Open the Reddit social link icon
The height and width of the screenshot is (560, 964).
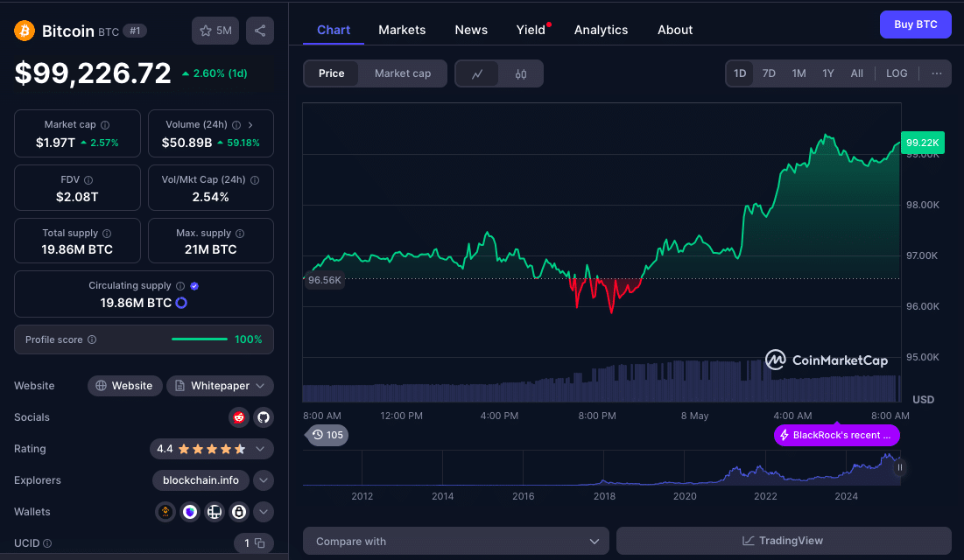238,417
